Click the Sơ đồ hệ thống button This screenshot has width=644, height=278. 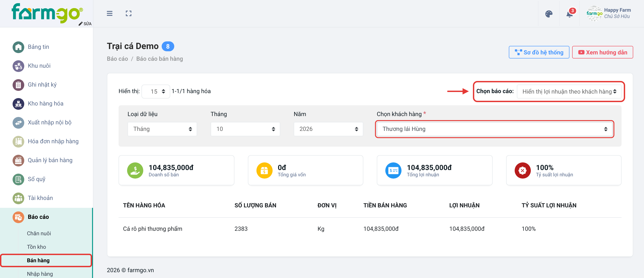539,52
